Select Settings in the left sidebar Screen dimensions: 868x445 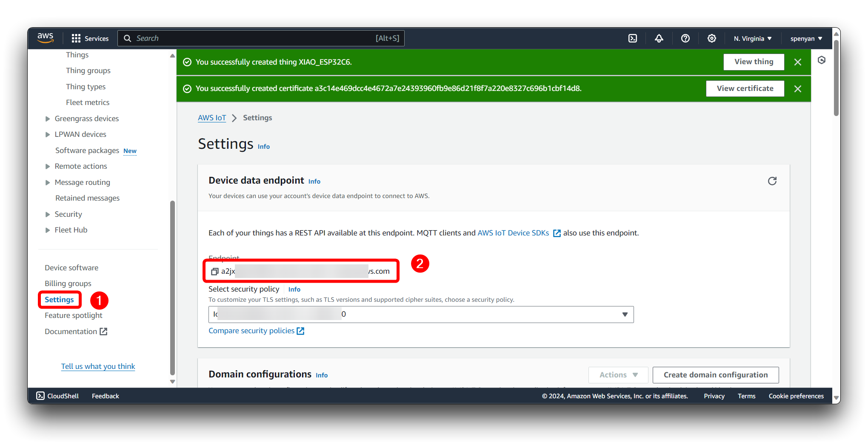point(59,300)
